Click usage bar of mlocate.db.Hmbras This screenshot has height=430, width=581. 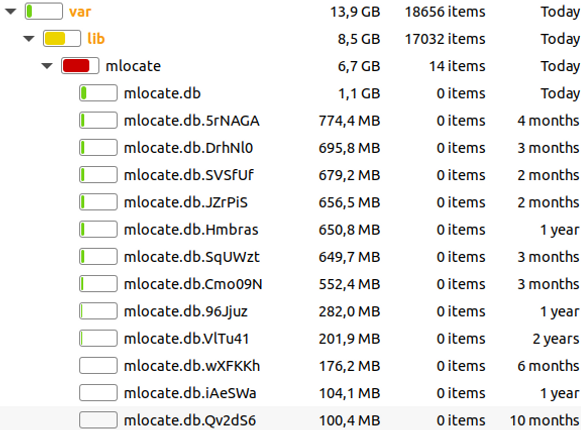pos(98,229)
